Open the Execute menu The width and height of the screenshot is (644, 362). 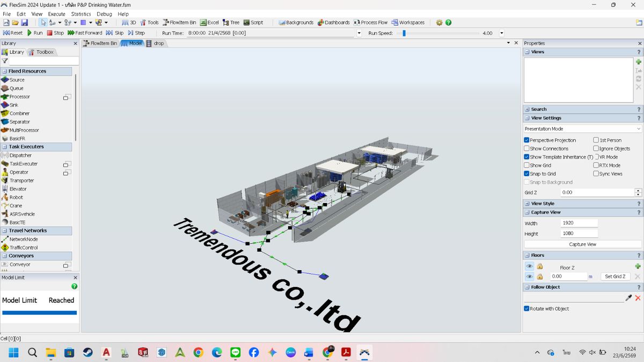(x=56, y=14)
